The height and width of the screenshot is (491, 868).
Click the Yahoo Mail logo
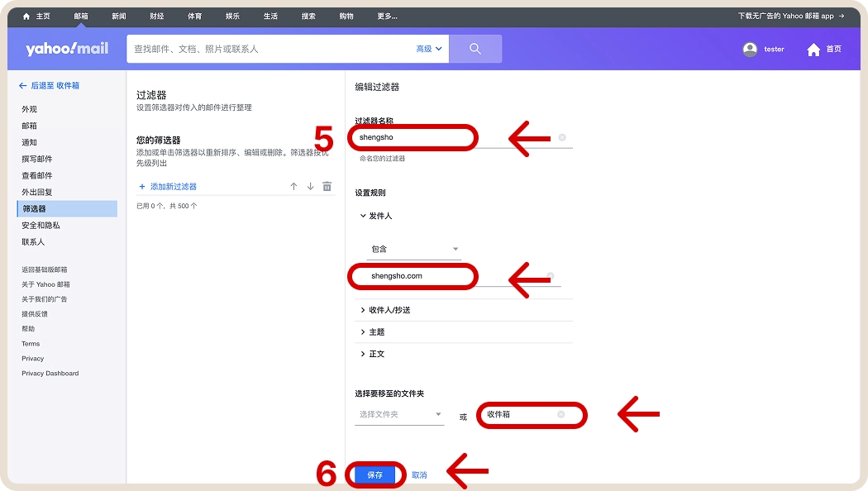(64, 48)
